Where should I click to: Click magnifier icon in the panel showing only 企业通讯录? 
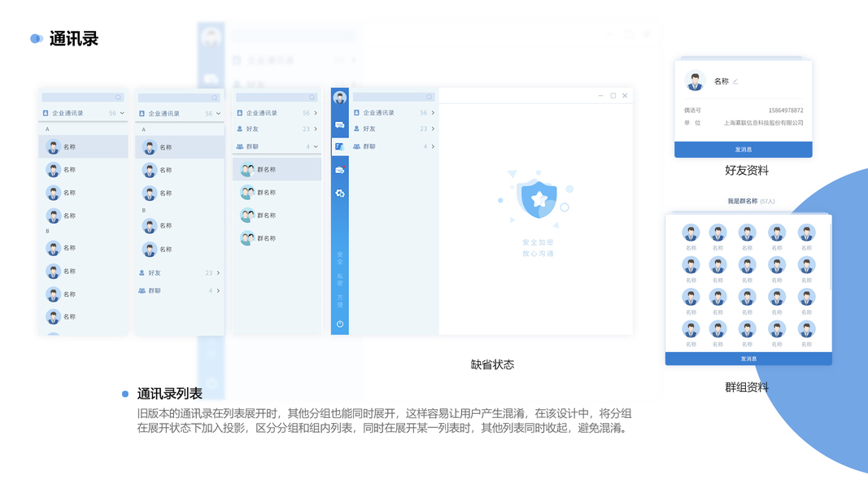118,98
